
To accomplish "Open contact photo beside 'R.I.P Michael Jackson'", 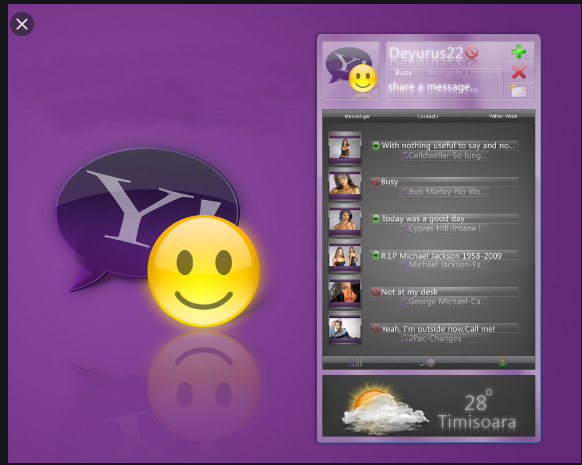I will click(345, 256).
